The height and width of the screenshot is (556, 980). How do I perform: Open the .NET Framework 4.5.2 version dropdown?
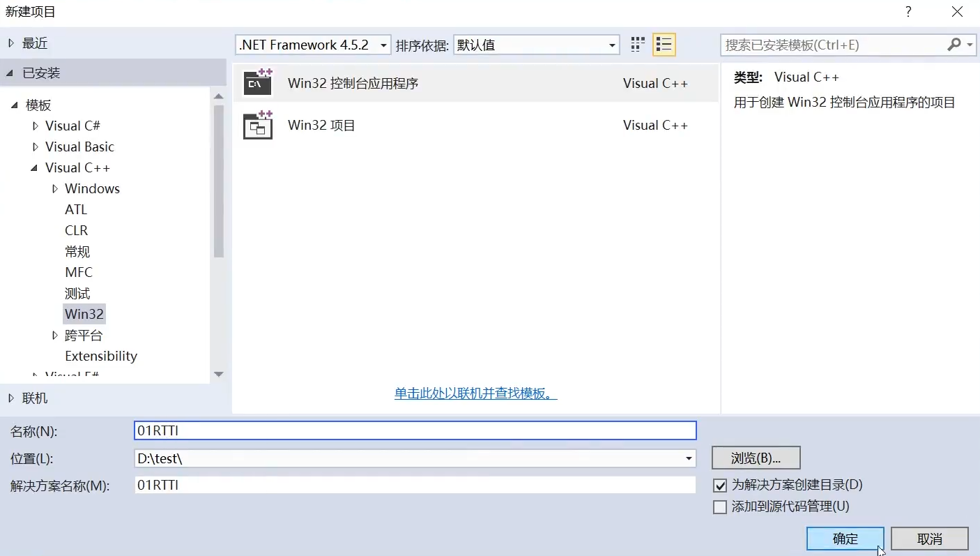pyautogui.click(x=385, y=44)
